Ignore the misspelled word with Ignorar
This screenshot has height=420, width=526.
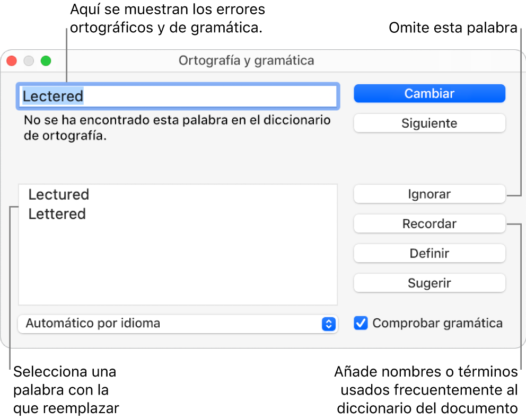(x=429, y=194)
